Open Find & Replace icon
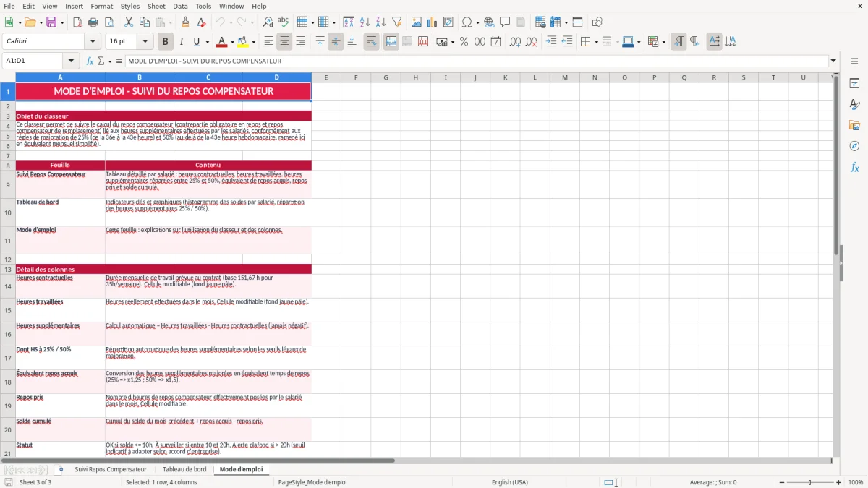Viewport: 868px width, 488px height. point(268,22)
